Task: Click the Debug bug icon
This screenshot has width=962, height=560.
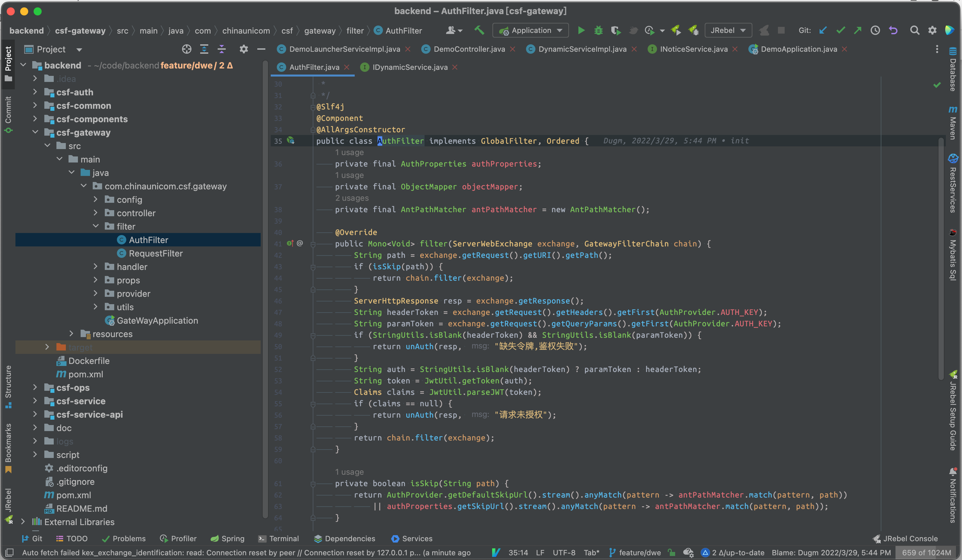Action: [x=598, y=31]
